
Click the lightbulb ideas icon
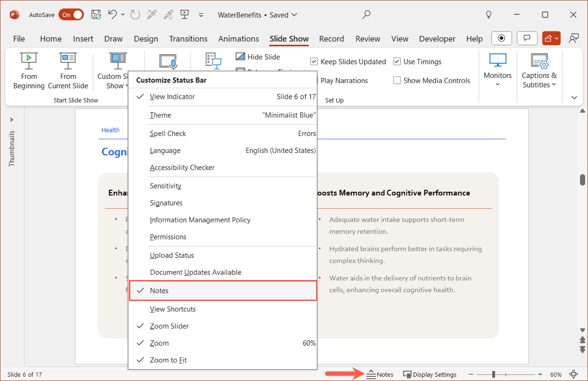[489, 15]
